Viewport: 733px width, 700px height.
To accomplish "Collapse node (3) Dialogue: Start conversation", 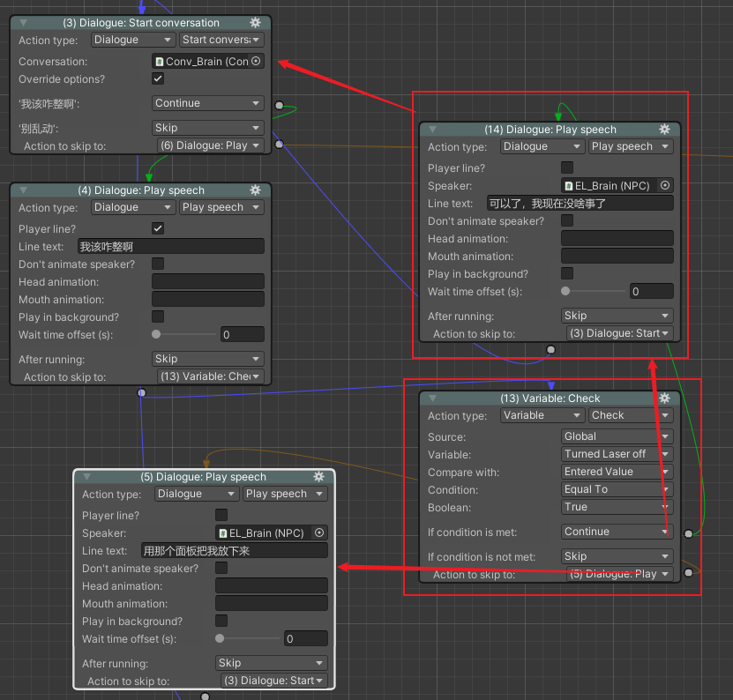I will click(23, 22).
